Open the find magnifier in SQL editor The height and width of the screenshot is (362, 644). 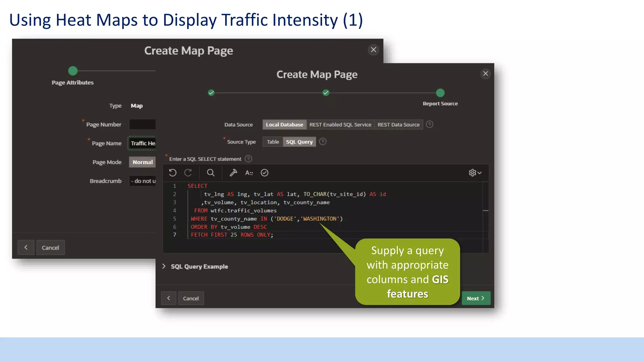click(x=211, y=173)
